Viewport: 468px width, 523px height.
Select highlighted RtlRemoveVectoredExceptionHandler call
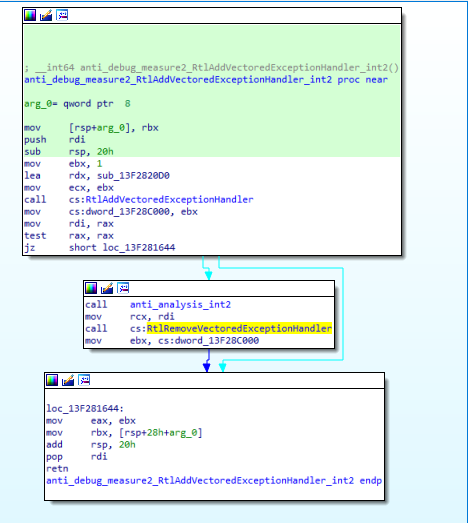click(x=239, y=329)
